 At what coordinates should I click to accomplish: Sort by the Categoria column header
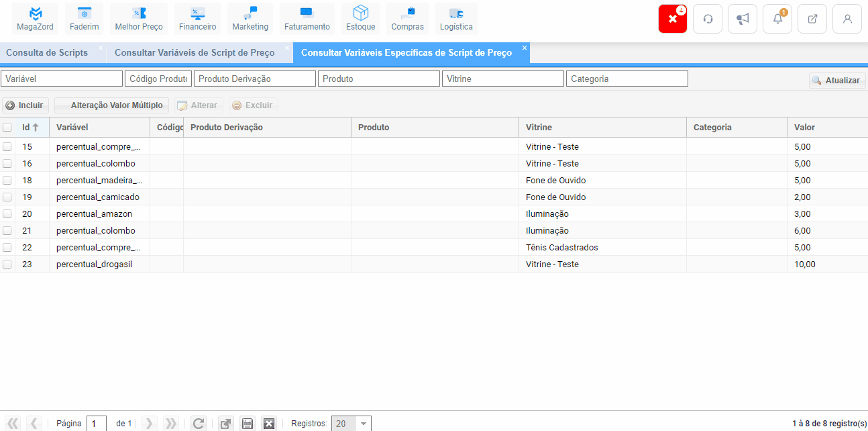pos(737,127)
